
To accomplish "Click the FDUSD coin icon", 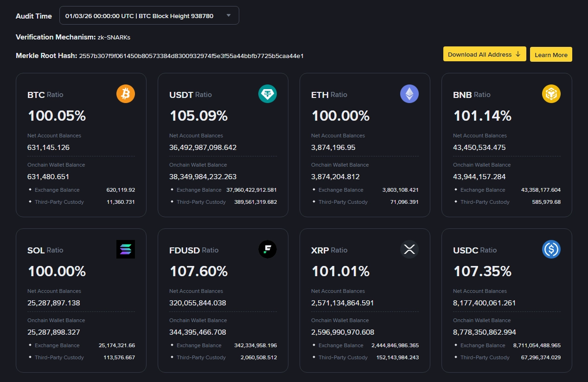I will click(x=267, y=250).
